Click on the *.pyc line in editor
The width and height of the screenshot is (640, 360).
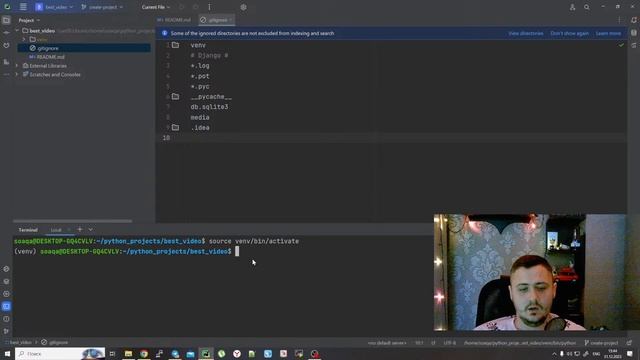(200, 87)
